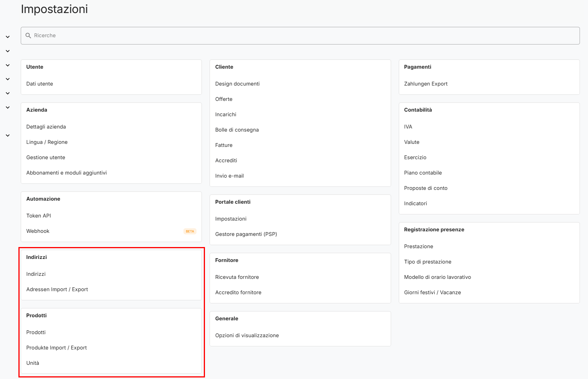Open Gestione utente
The image size is (588, 379).
[46, 157]
